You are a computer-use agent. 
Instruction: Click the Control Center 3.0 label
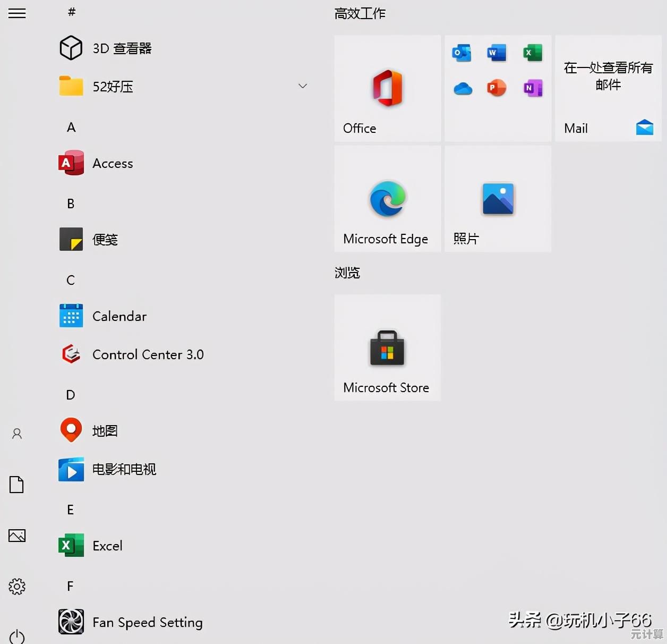(148, 354)
